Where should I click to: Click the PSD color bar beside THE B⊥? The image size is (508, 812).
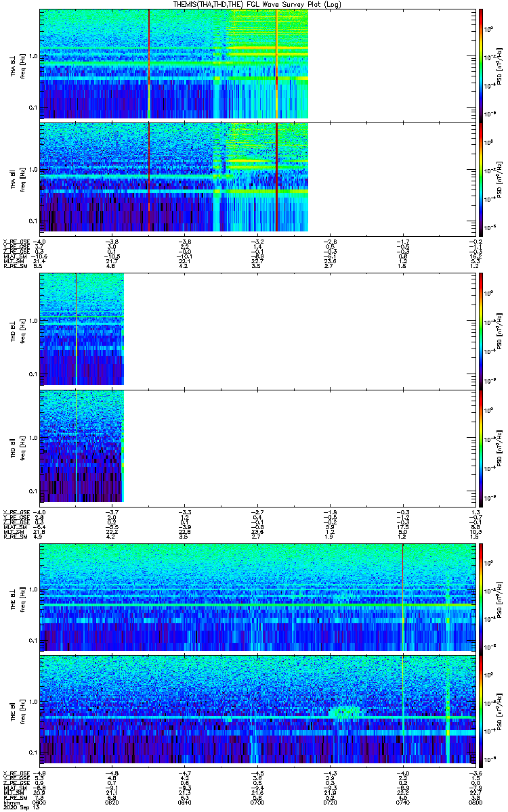[481, 597]
